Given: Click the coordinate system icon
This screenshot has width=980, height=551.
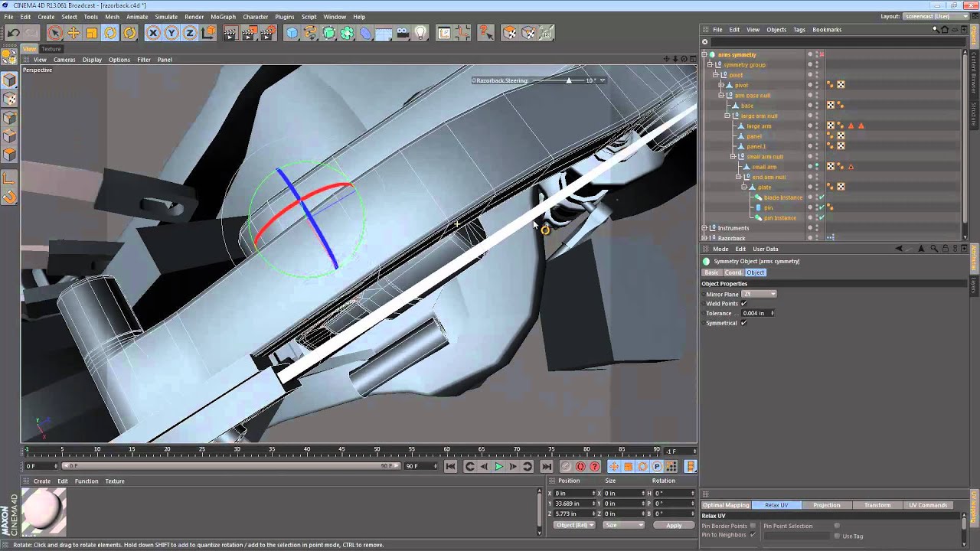Looking at the screenshot, I should tap(208, 33).
